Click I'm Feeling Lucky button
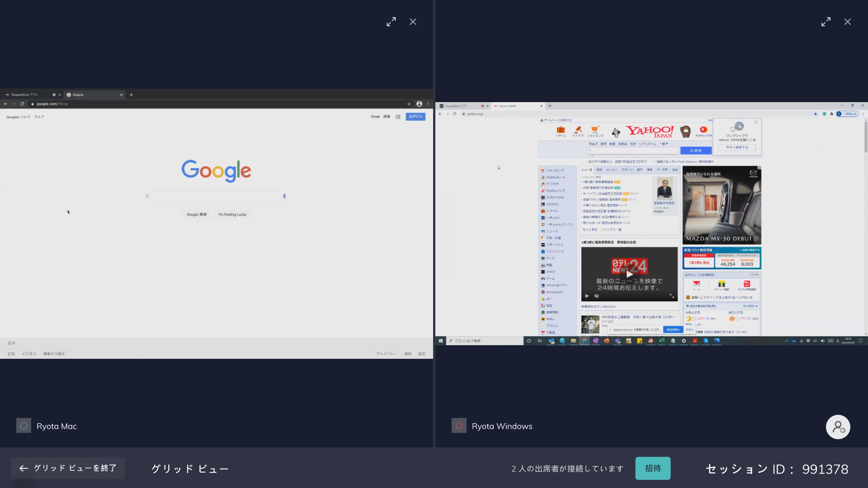Screen dimensions: 868x488 coord(232,215)
